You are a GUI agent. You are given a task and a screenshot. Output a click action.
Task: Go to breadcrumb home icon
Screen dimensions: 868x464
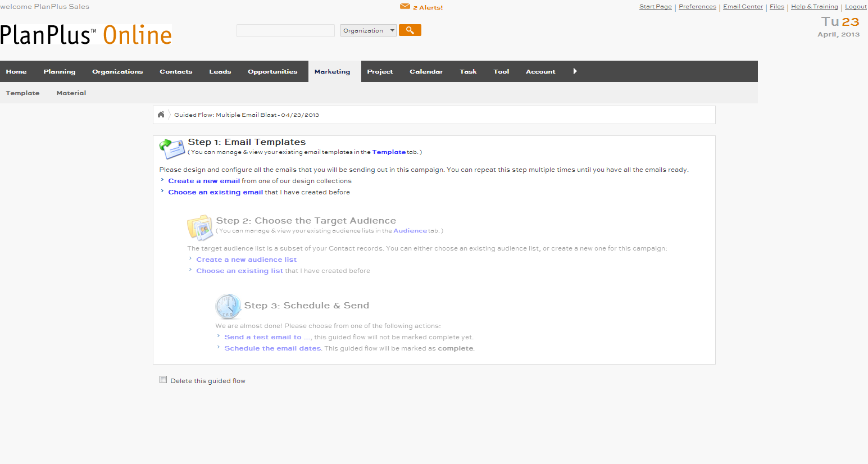[x=161, y=115]
